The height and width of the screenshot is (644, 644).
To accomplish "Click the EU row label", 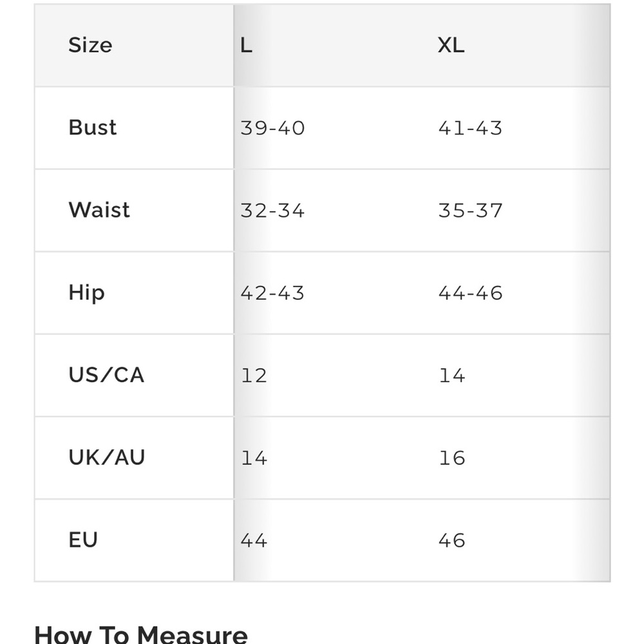I will 83,540.
